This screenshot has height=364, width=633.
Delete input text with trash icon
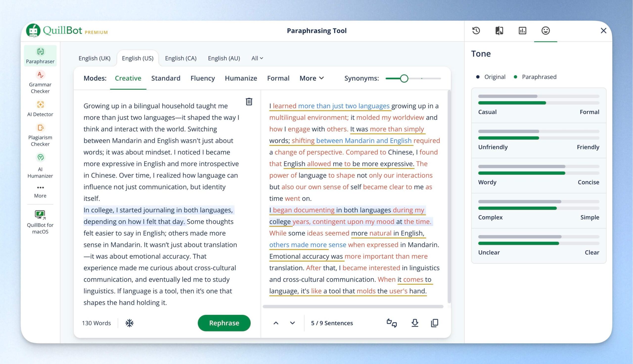pos(249,101)
